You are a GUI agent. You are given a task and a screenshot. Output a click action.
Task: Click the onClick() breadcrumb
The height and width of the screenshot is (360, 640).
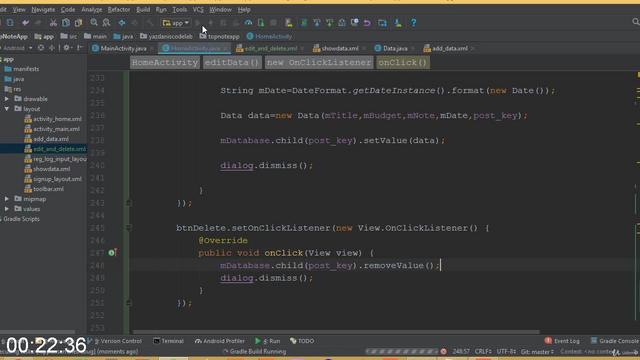coord(402,62)
